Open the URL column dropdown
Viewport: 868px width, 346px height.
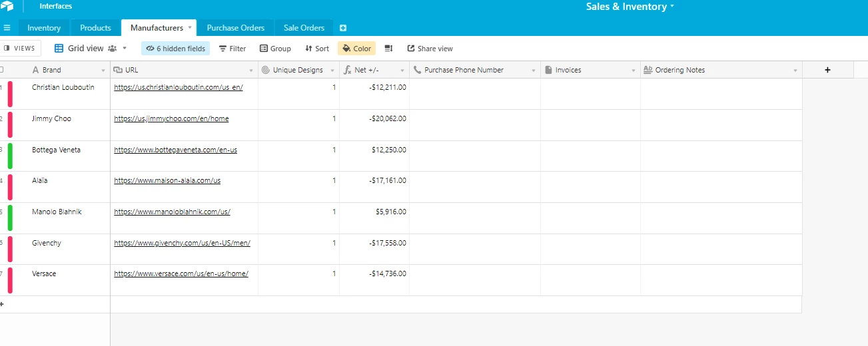point(251,71)
